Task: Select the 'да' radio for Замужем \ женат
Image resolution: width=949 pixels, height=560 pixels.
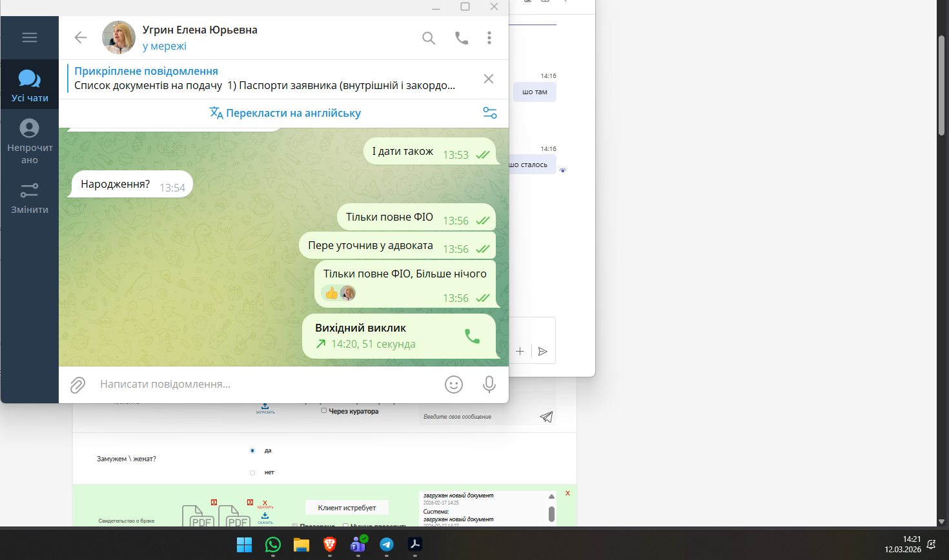Action: (x=252, y=450)
